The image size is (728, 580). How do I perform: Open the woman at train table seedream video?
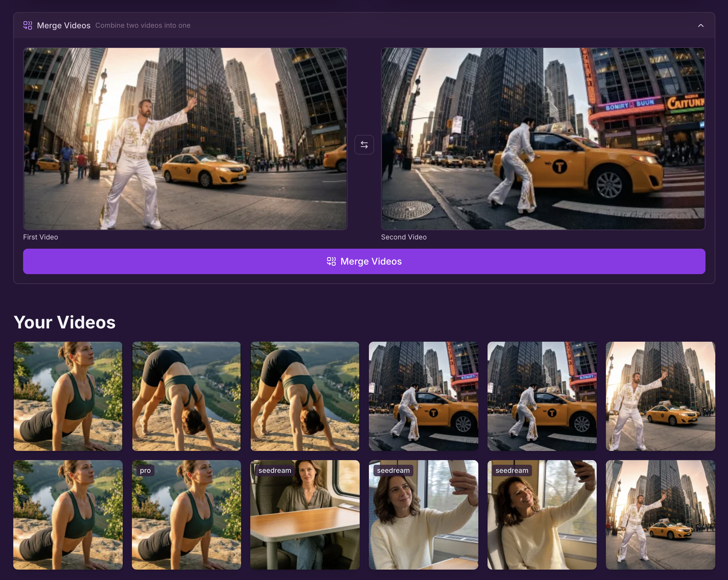pyautogui.click(x=305, y=514)
